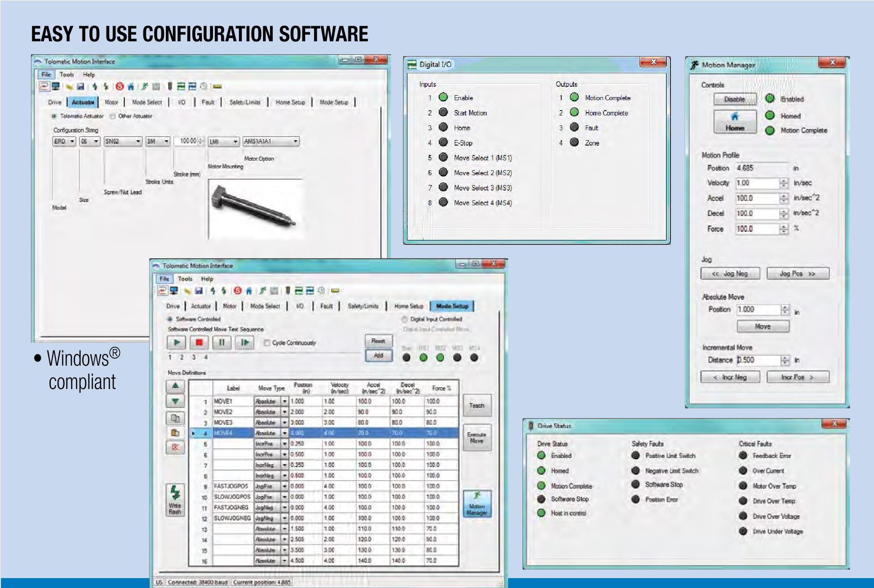Click the Velocity value field in Motion Profile
The height and width of the screenshot is (588, 874).
point(757,183)
